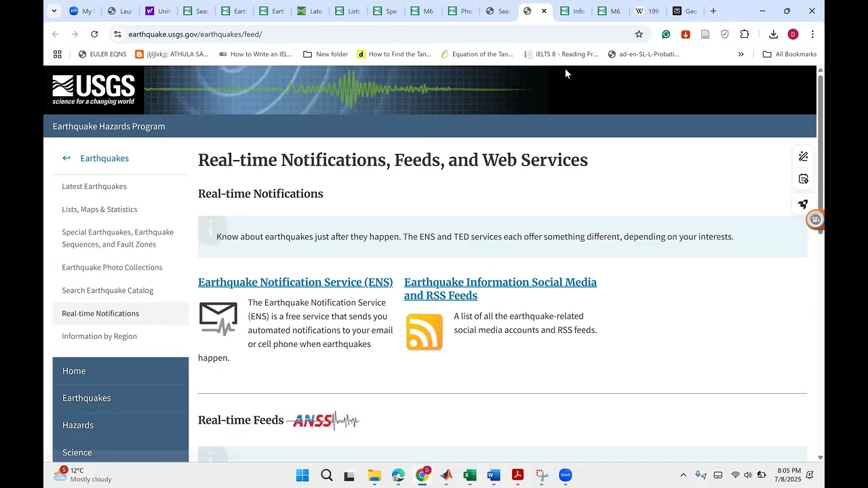
Task: Select Hazards in the blue navigation menu
Action: (78, 425)
